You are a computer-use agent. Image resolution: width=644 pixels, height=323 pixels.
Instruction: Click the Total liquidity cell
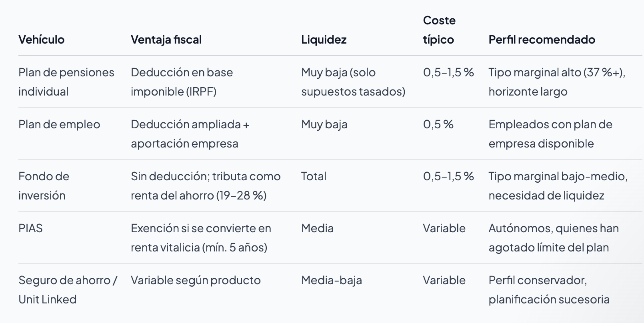click(314, 176)
